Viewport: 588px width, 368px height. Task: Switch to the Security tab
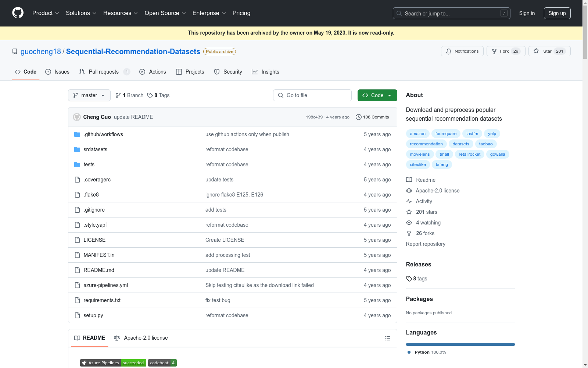point(228,72)
